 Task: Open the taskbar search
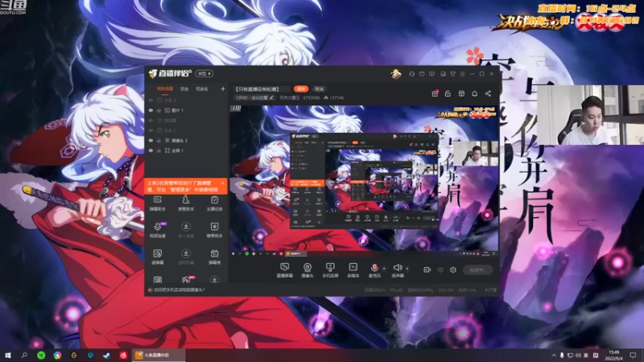click(x=24, y=356)
